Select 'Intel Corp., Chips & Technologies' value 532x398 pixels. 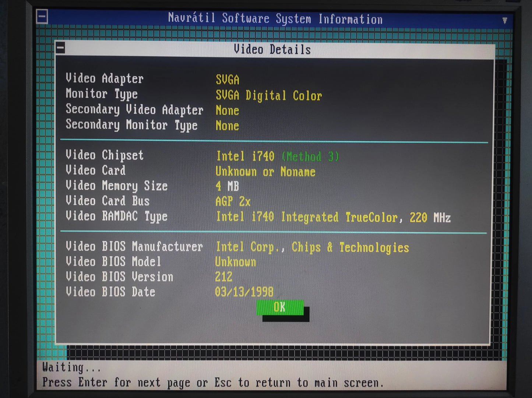(313, 247)
